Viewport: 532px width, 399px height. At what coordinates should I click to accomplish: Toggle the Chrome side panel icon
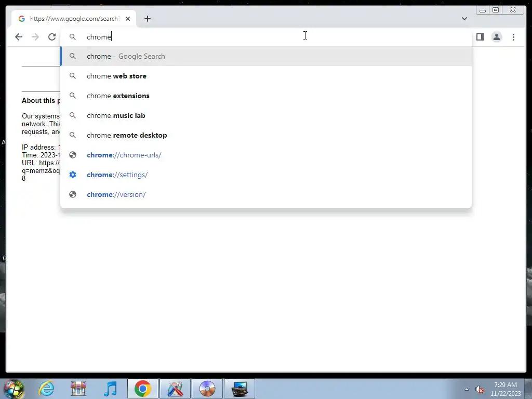480,37
